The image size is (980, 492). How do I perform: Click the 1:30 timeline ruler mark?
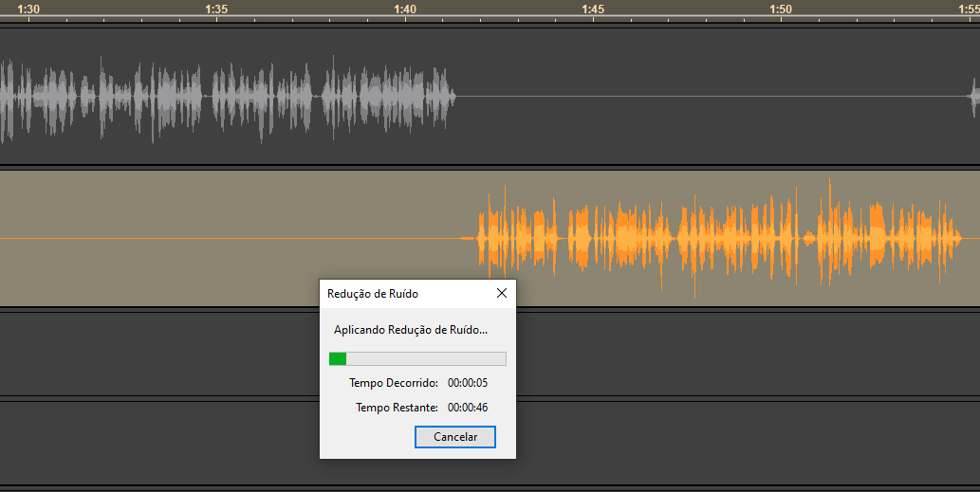tap(28, 9)
